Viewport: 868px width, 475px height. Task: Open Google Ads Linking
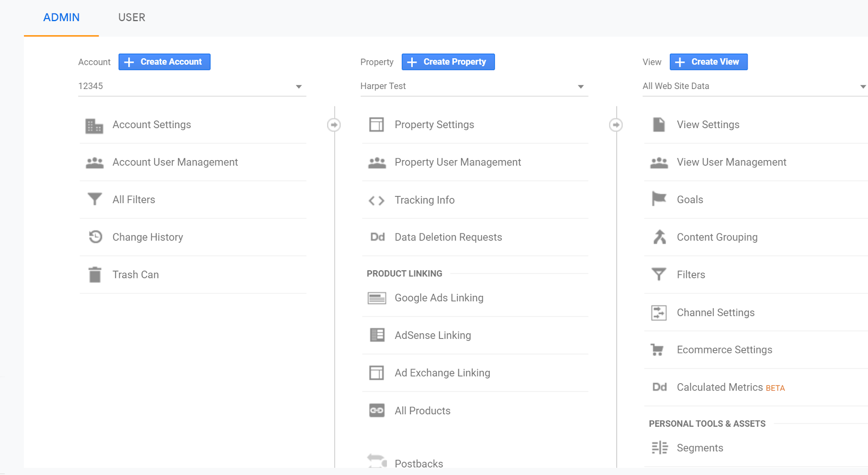(439, 298)
